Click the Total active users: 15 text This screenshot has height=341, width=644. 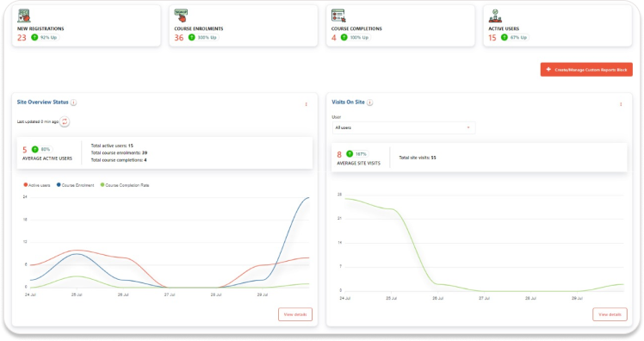(112, 146)
